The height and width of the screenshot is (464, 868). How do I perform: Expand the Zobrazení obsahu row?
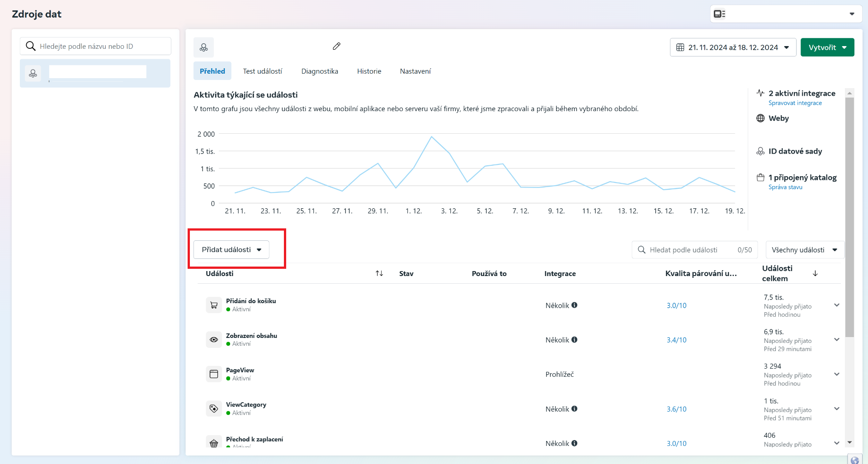click(x=837, y=340)
